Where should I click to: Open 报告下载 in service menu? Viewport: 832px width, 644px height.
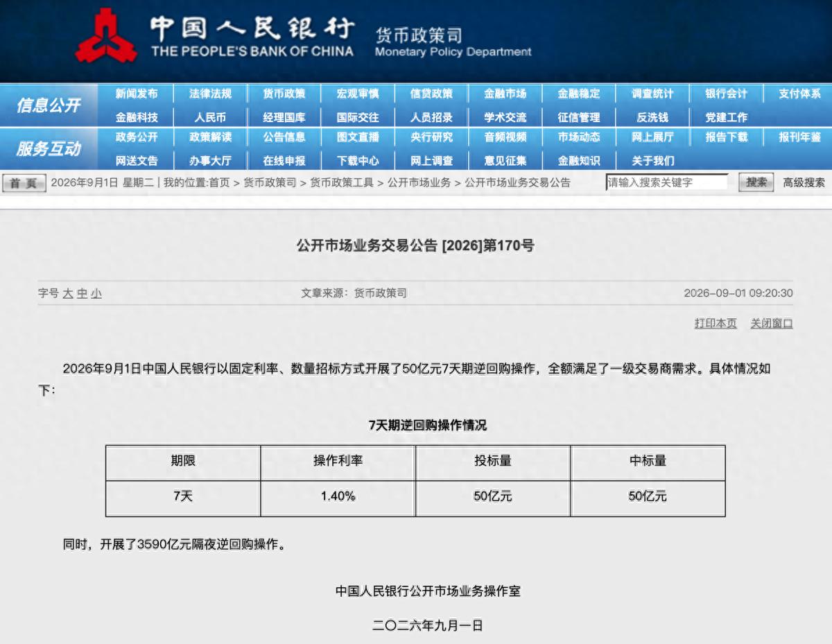726,137
